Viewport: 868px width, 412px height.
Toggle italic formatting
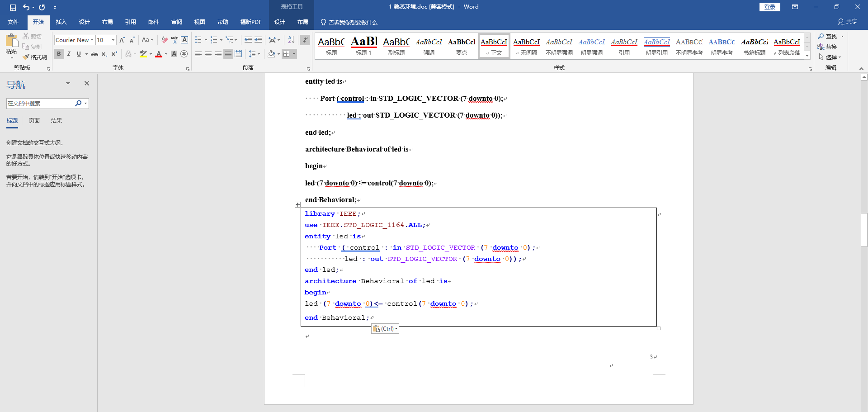(69, 54)
